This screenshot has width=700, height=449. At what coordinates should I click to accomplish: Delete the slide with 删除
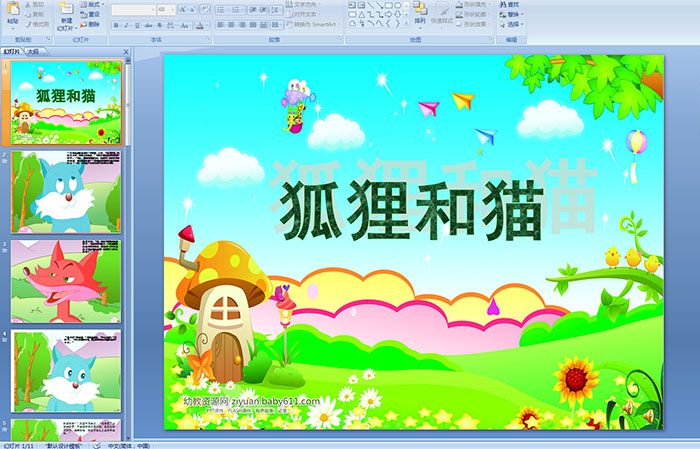pyautogui.click(x=90, y=24)
